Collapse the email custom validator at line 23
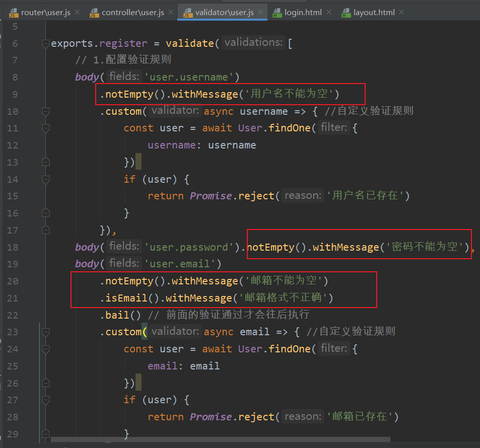The height and width of the screenshot is (448, 480). click(x=46, y=332)
